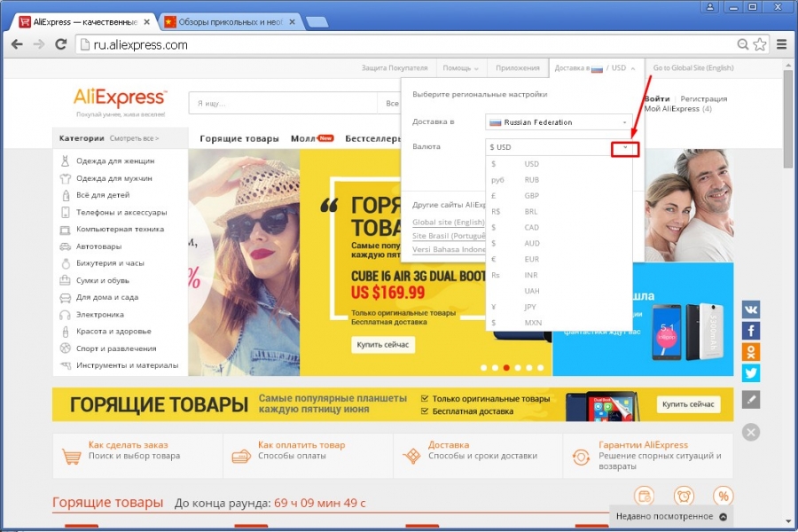Viewport: 798px width, 532px height.
Task: Click the card icon near Как оплатить товар
Action: pyautogui.click(x=240, y=456)
